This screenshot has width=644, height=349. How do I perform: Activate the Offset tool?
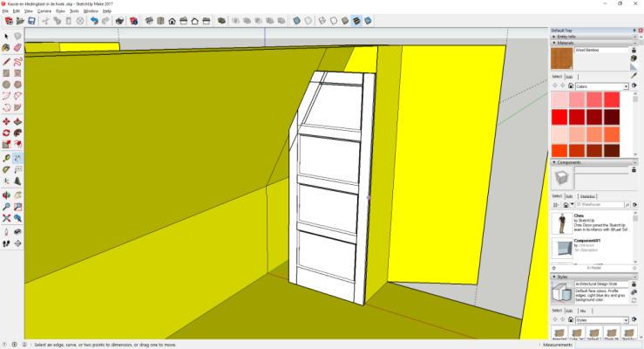tap(17, 144)
